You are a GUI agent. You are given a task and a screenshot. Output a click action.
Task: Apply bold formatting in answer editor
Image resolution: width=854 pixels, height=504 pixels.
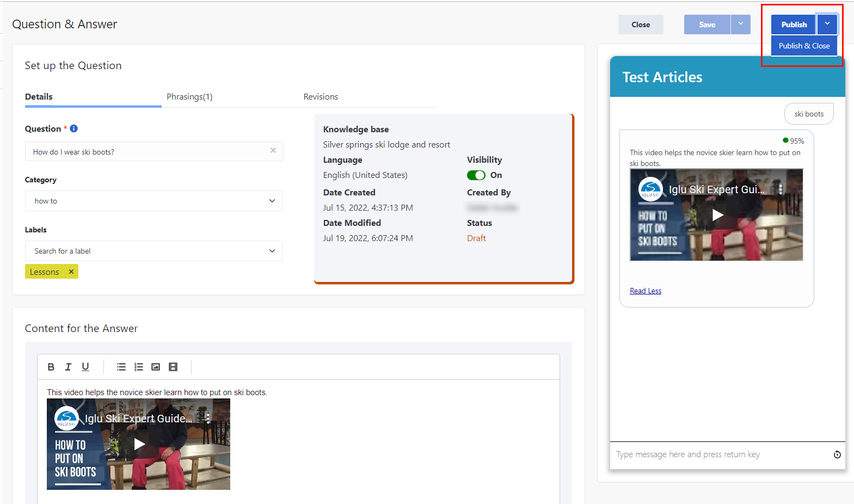[x=51, y=367]
